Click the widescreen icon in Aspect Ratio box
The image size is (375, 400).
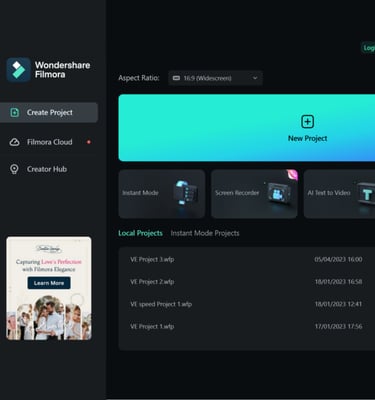(x=176, y=78)
